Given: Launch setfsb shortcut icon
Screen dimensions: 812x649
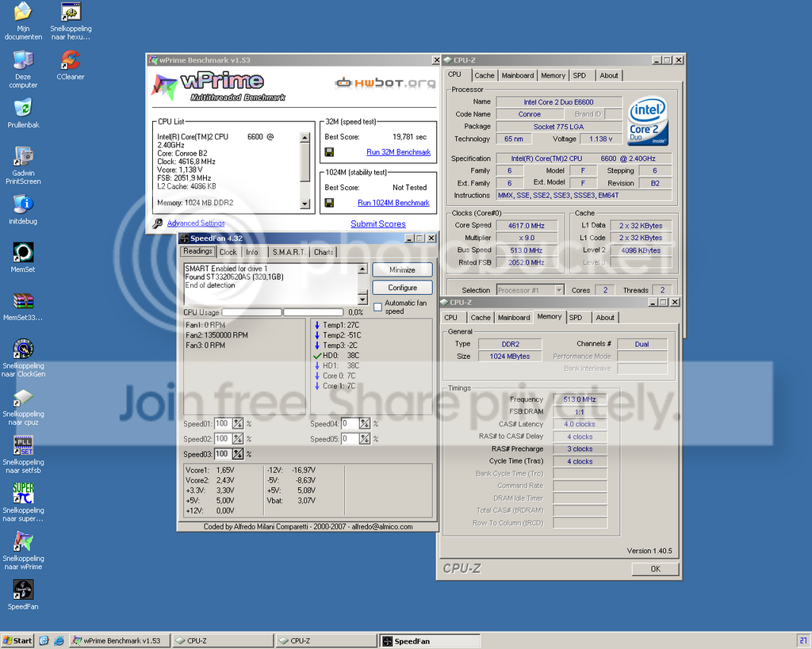Looking at the screenshot, I should [23, 445].
